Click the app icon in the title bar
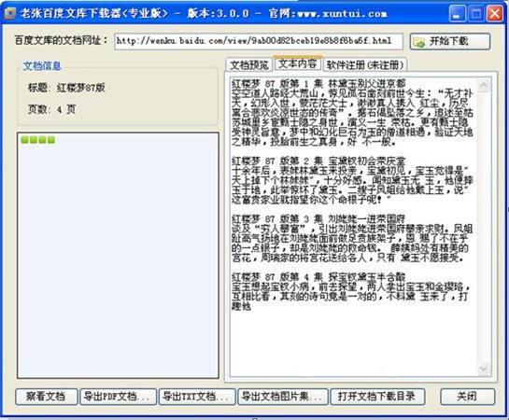 [x=10, y=13]
